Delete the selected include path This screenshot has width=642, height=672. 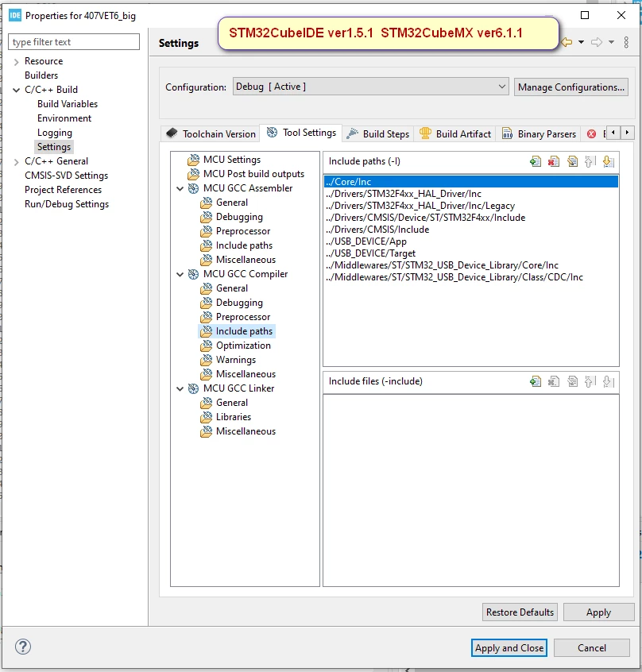click(553, 161)
